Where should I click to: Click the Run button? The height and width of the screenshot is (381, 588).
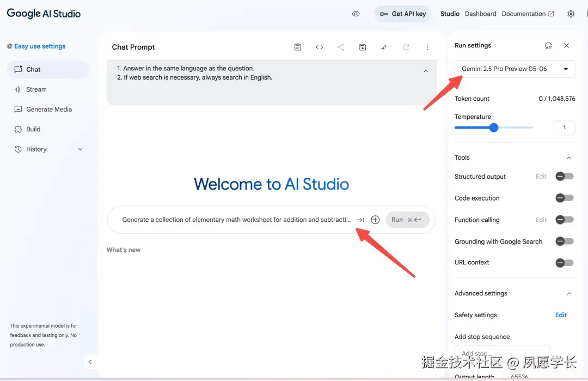[408, 220]
